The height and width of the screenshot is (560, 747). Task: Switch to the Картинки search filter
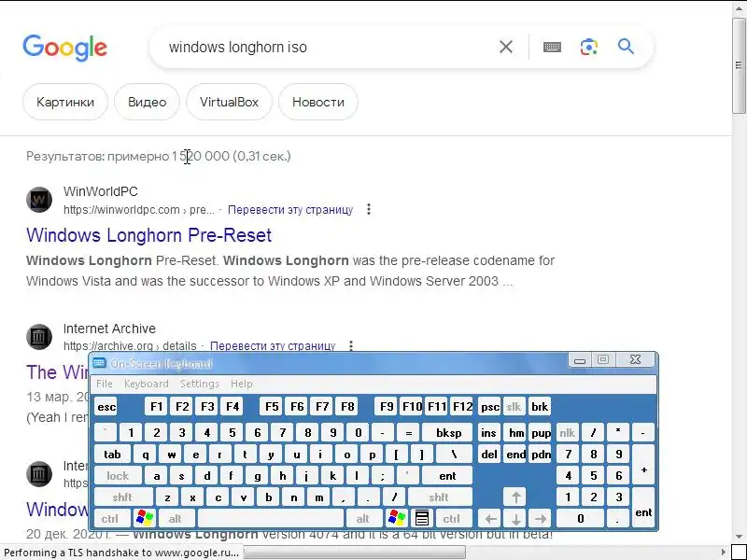pyautogui.click(x=65, y=102)
